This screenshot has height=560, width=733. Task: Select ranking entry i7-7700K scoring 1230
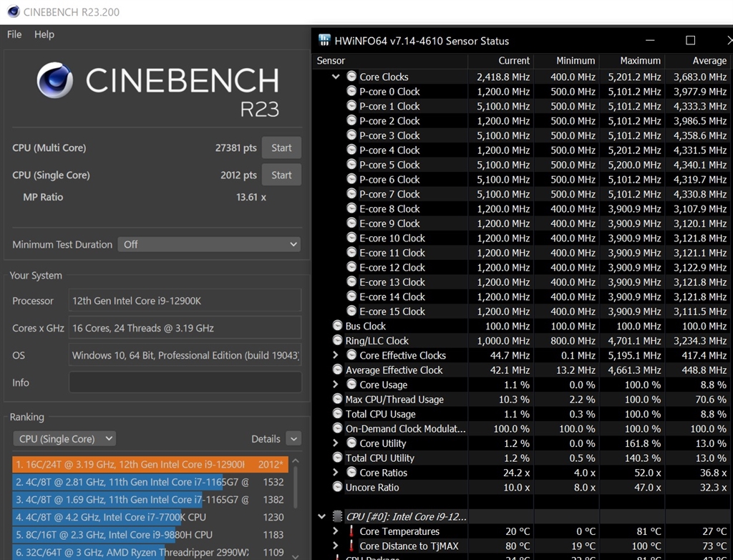pyautogui.click(x=150, y=517)
